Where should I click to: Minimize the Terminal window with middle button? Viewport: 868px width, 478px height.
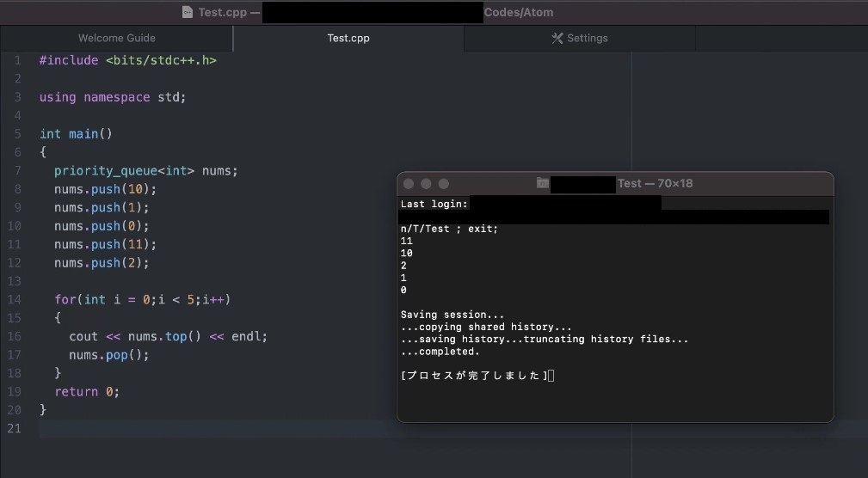pos(426,184)
